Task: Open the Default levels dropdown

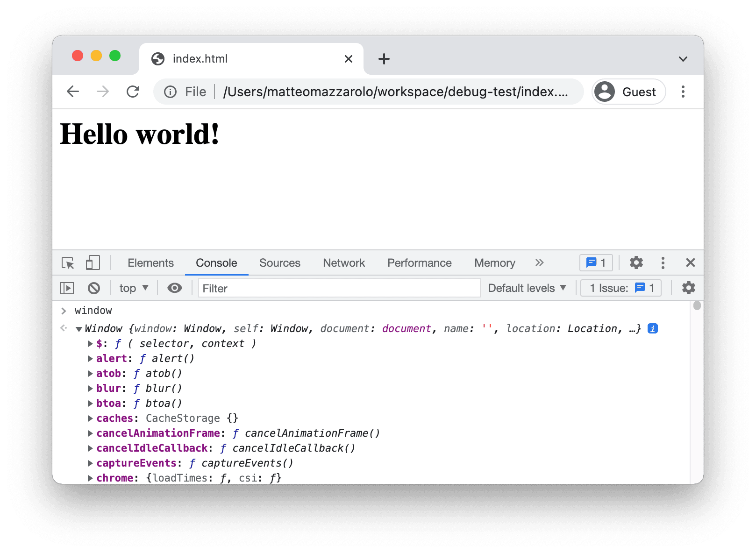Action: click(x=527, y=288)
